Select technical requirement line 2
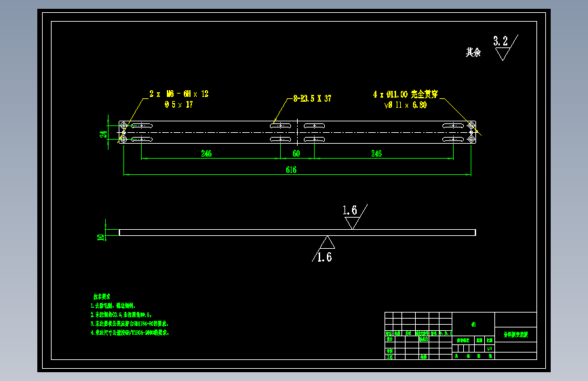588x381 pixels. click(x=121, y=315)
